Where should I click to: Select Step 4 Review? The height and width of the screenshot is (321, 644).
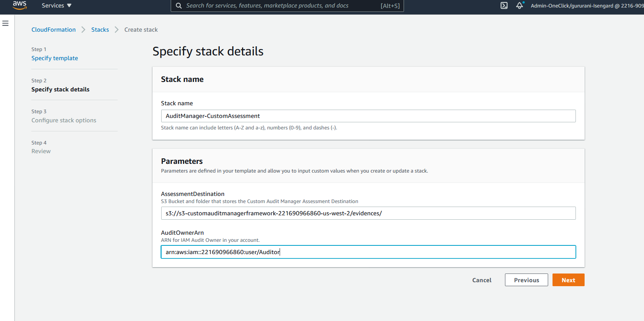click(x=41, y=151)
